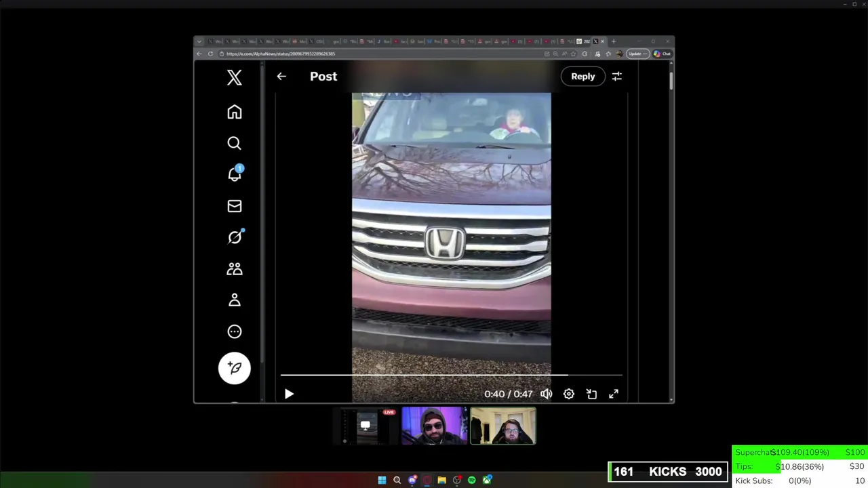Open Explore search in X sidebar
Image resolution: width=868 pixels, height=488 pixels.
coord(235,143)
